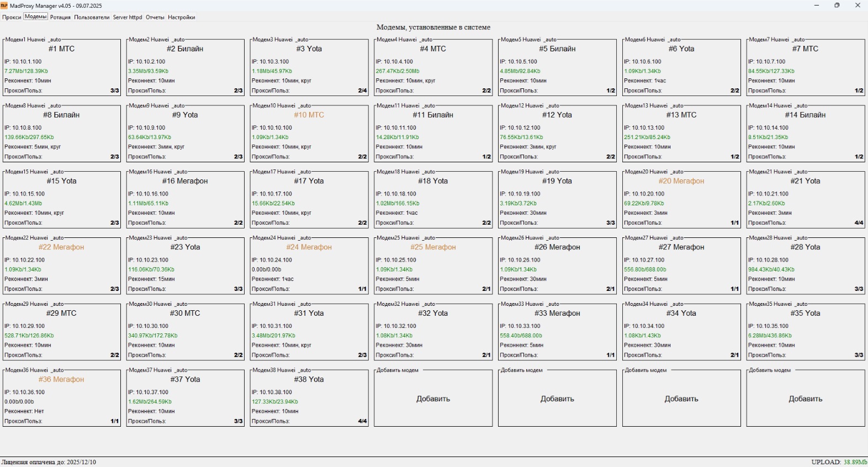Select the orange "#24 Мегафон" modem title
Viewport: 868px width, 467px height.
click(x=309, y=247)
